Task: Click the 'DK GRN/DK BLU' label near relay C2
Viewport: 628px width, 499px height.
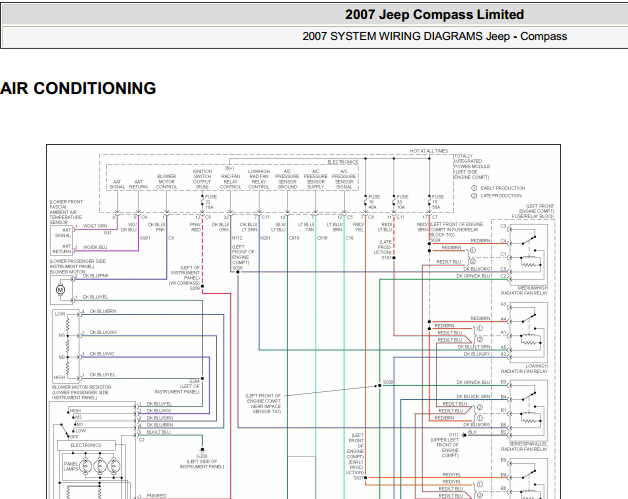Action: pyautogui.click(x=473, y=276)
